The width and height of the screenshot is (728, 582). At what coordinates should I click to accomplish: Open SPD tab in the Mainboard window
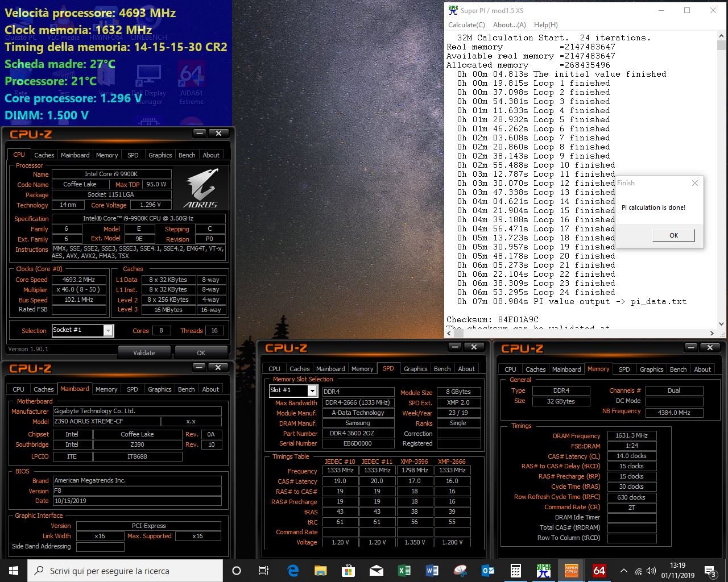pos(133,389)
